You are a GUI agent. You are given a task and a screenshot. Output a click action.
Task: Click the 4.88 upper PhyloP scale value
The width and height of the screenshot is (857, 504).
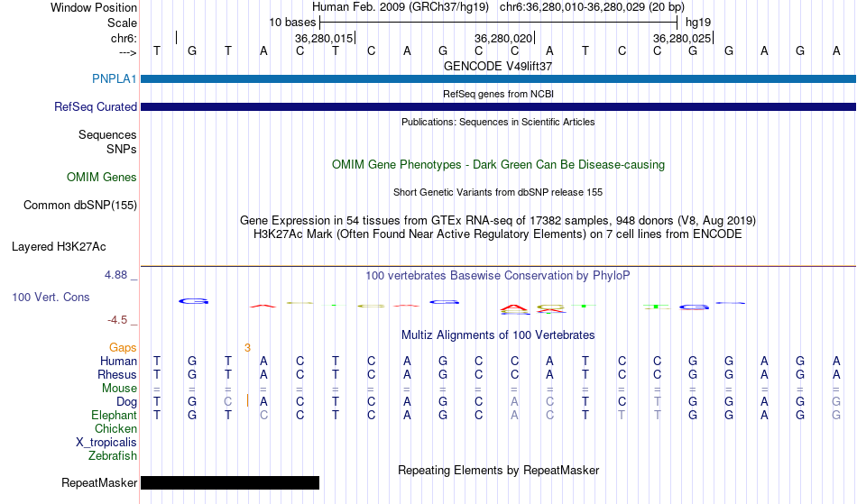click(115, 275)
